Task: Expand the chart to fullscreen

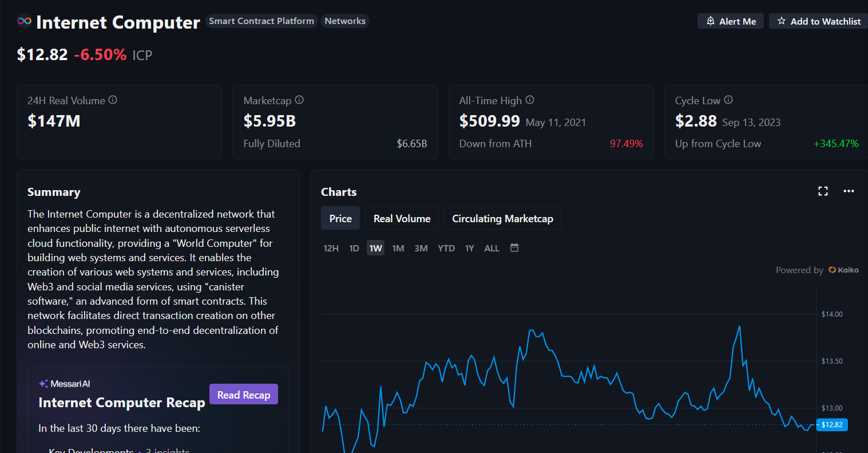Action: (x=823, y=191)
